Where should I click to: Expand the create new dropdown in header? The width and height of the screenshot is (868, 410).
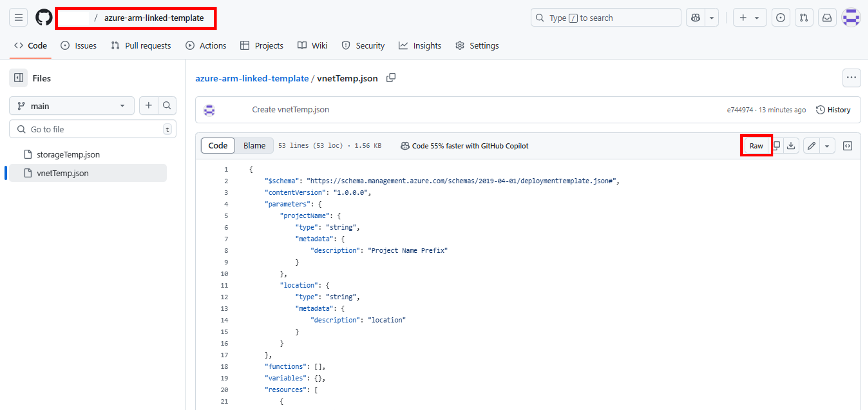pos(757,17)
